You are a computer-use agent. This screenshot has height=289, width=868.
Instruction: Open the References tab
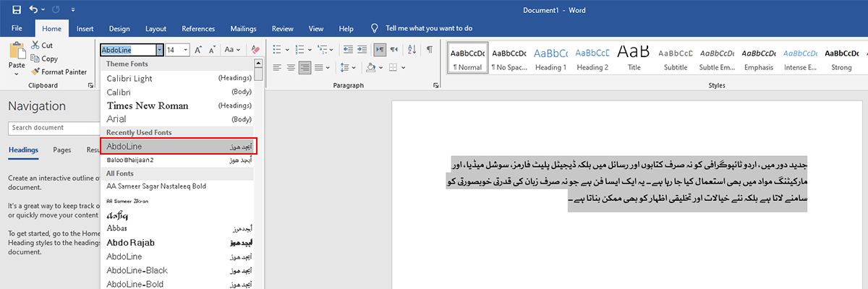(x=198, y=28)
